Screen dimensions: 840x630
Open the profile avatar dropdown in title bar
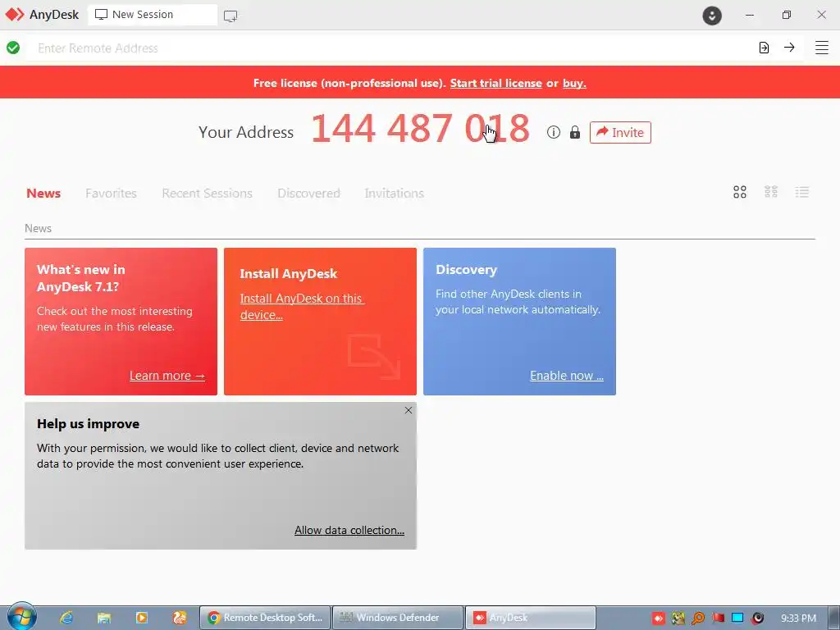pyautogui.click(x=712, y=15)
